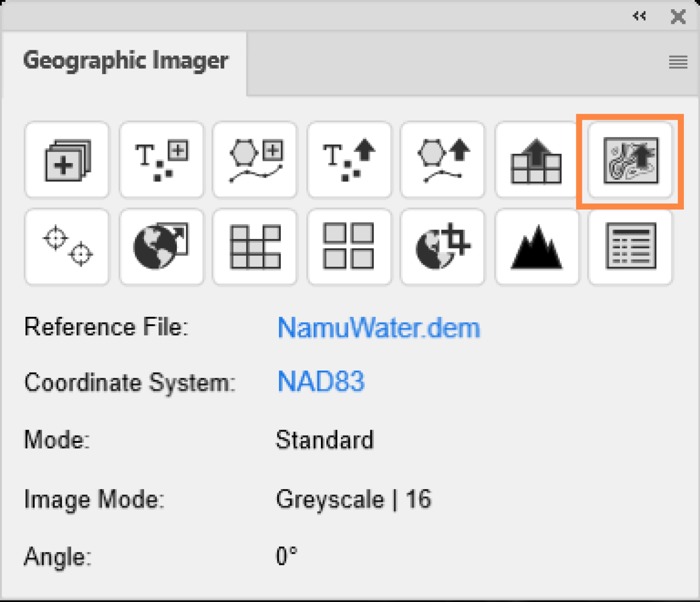This screenshot has height=602, width=700.
Task: Select the Mosaic grid icon
Action: [255, 247]
